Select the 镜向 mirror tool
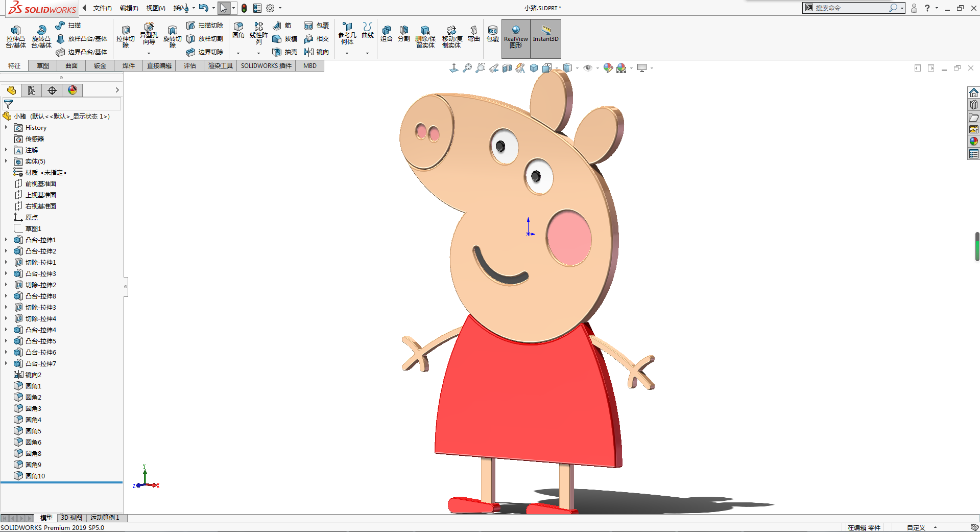The height and width of the screenshot is (532, 980). (316, 52)
